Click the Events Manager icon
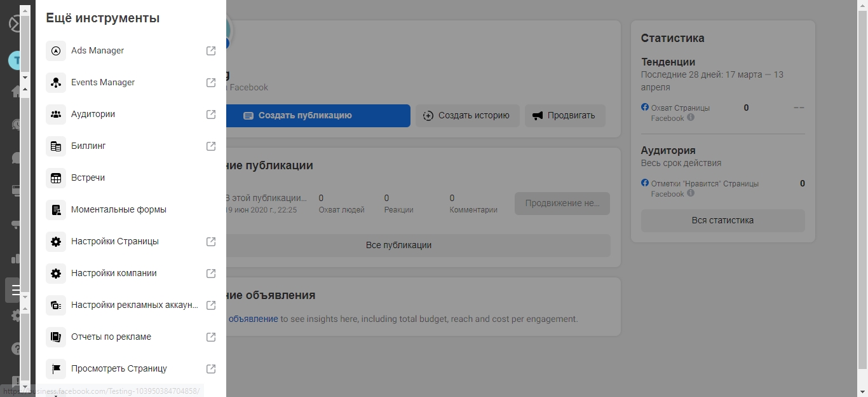 click(x=56, y=83)
